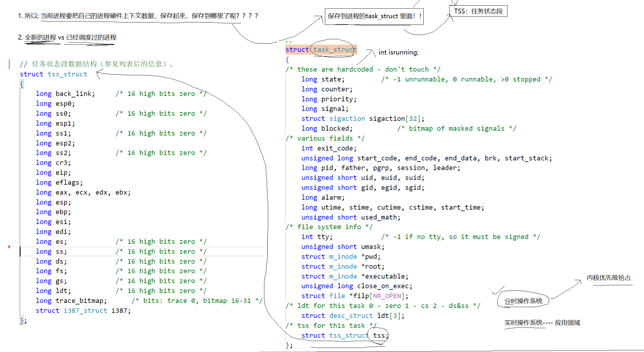Image resolution: width=644 pixels, height=352 pixels.
Task: Select the highlighted task_struct name
Action: tap(335, 50)
